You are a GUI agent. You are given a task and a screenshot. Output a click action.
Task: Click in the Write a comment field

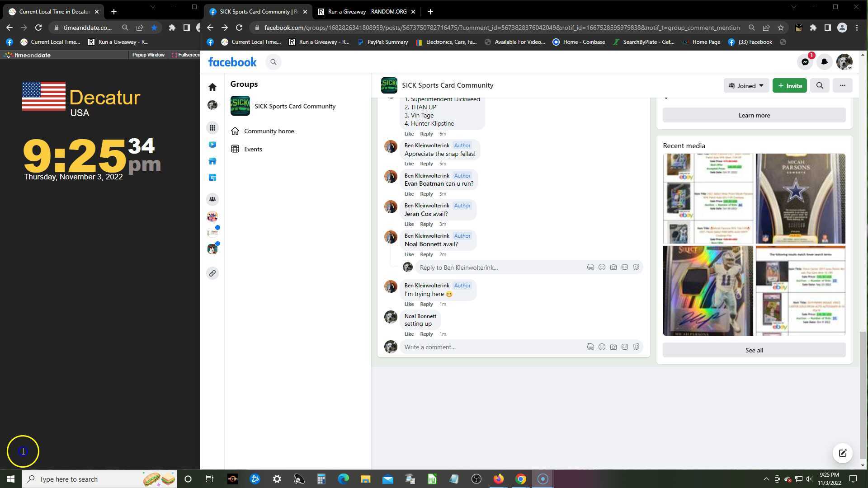click(x=491, y=347)
